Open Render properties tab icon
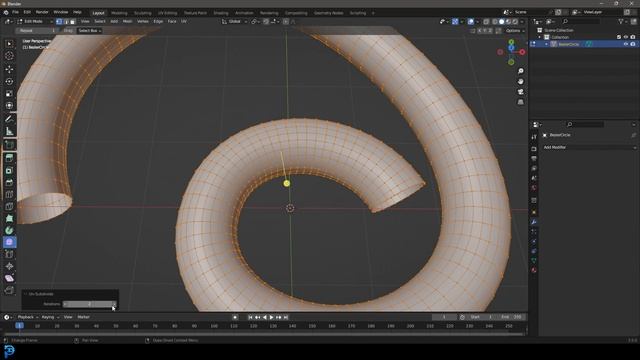This screenshot has width=640, height=360. pyautogui.click(x=534, y=149)
